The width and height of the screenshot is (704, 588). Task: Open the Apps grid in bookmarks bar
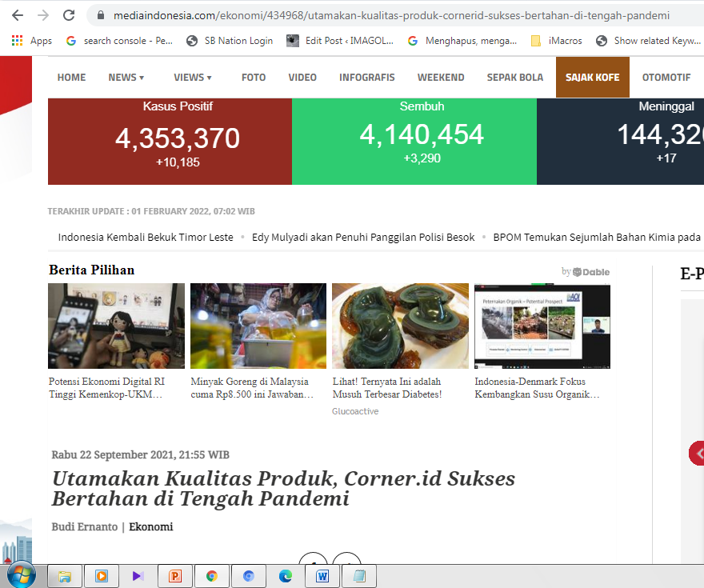(31, 41)
